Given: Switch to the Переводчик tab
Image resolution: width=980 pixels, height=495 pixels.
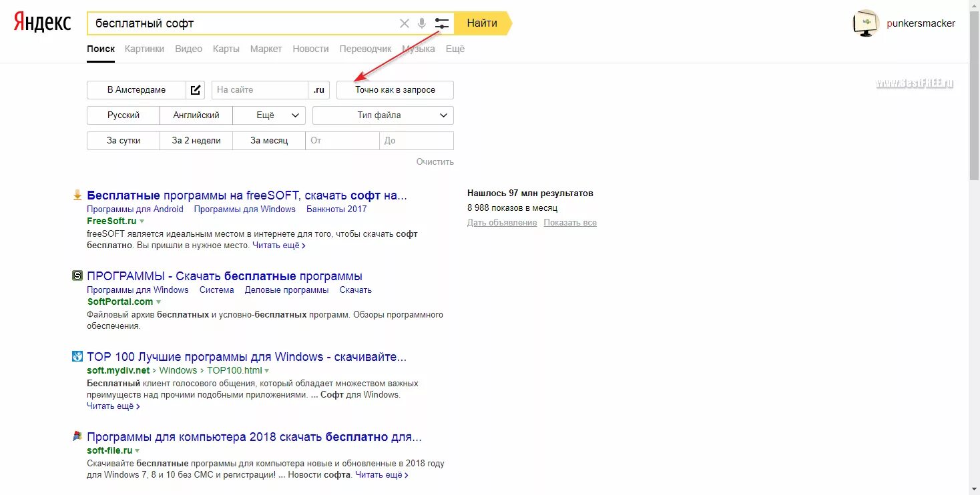Looking at the screenshot, I should click(365, 49).
